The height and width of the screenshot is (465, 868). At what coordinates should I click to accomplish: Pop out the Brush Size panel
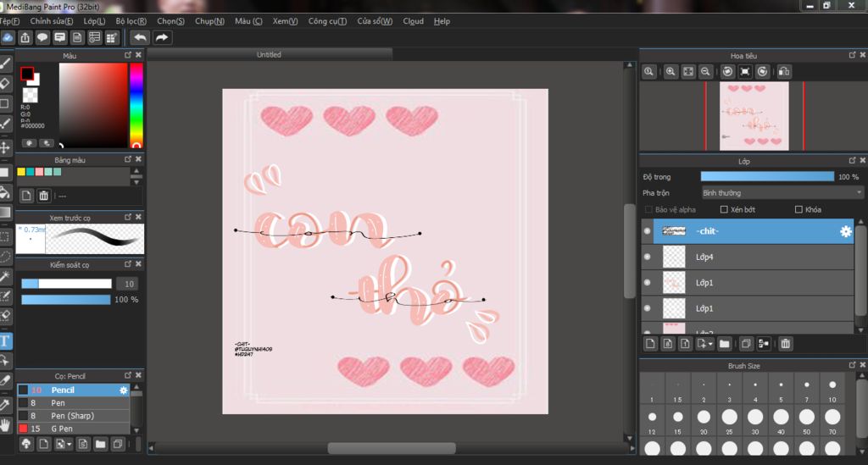pos(852,365)
